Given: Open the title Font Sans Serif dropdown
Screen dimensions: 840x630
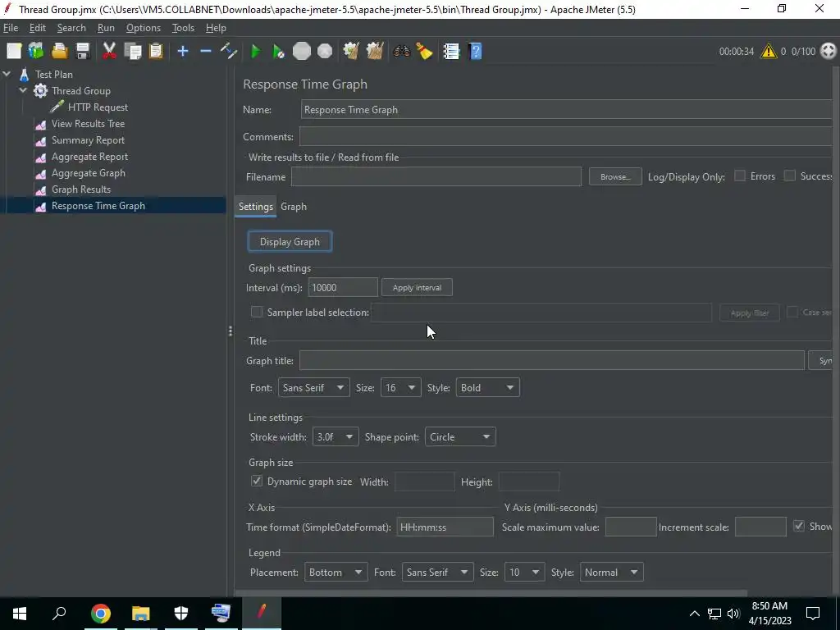Looking at the screenshot, I should [313, 388].
